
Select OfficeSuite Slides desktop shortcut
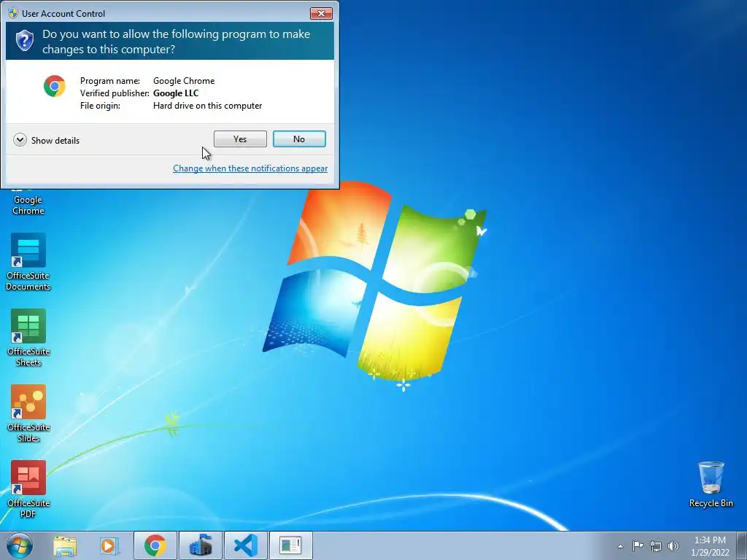pos(28,413)
